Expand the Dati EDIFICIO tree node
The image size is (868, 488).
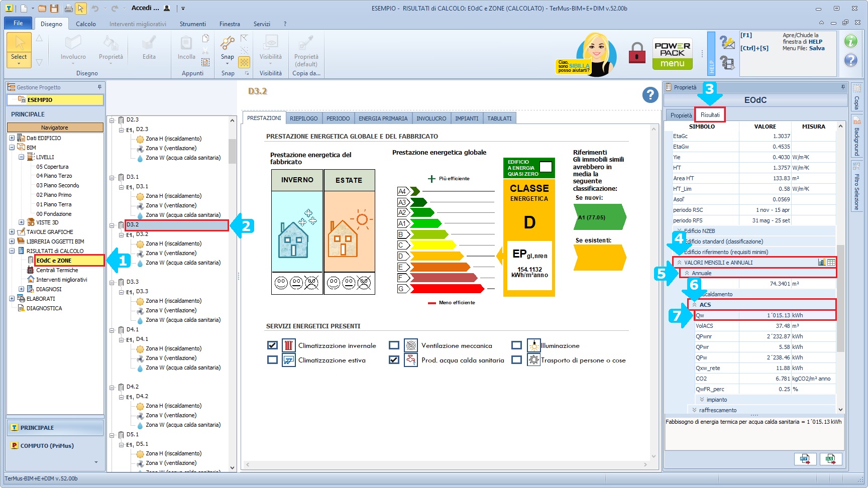12,138
